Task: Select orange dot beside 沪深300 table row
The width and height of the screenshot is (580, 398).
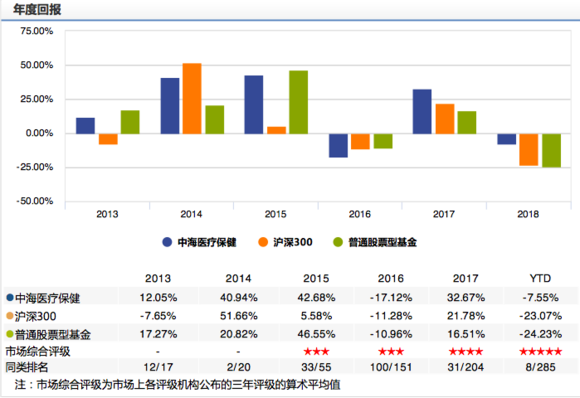Action: click(10, 316)
